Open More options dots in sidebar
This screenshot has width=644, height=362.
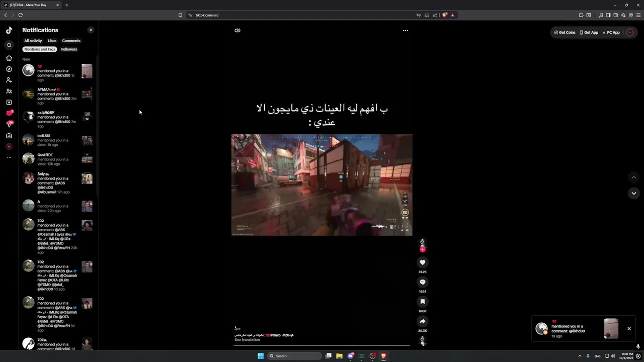[x=9, y=157]
